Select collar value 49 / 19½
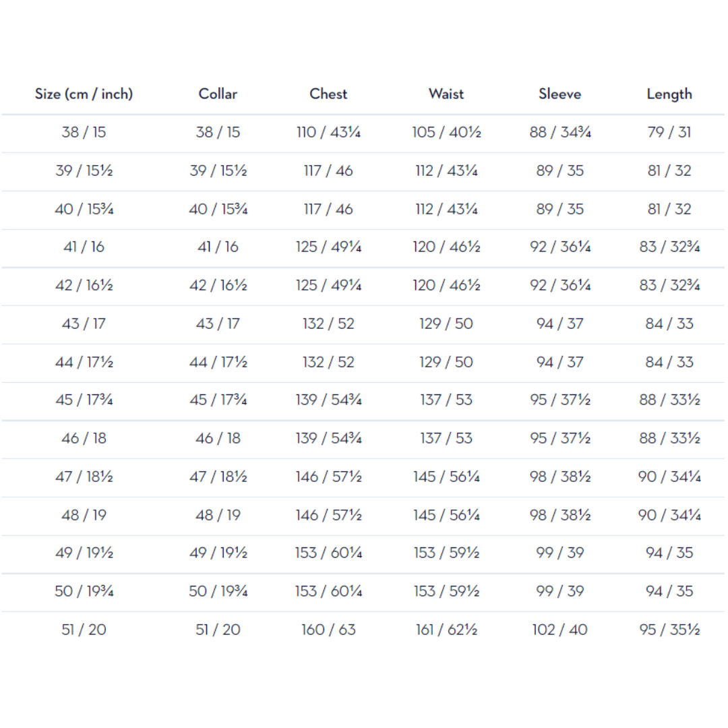 click(x=218, y=553)
